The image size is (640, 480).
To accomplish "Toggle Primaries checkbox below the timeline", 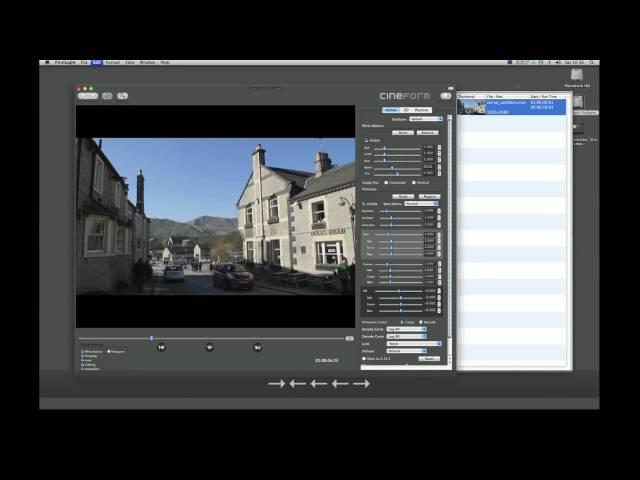I will [x=82, y=356].
